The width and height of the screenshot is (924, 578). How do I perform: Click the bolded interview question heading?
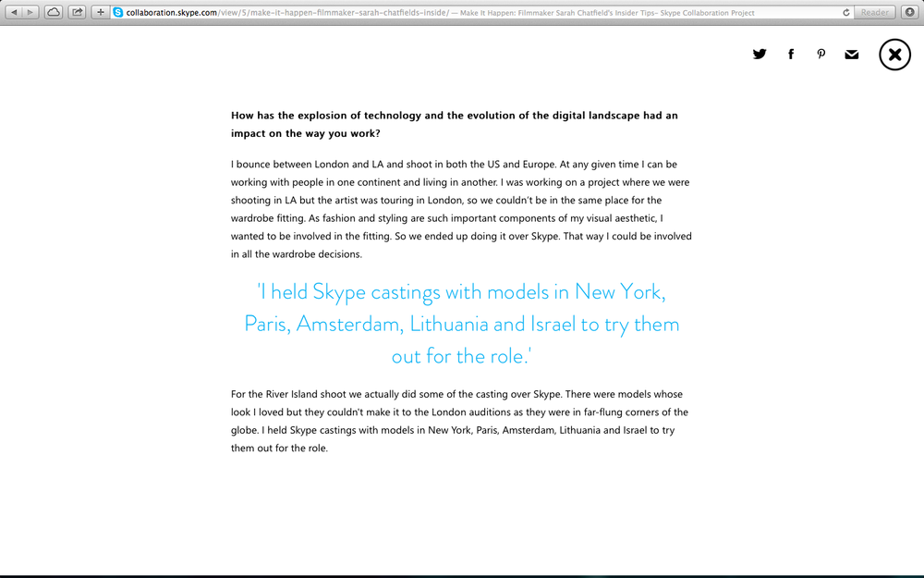[454, 124]
